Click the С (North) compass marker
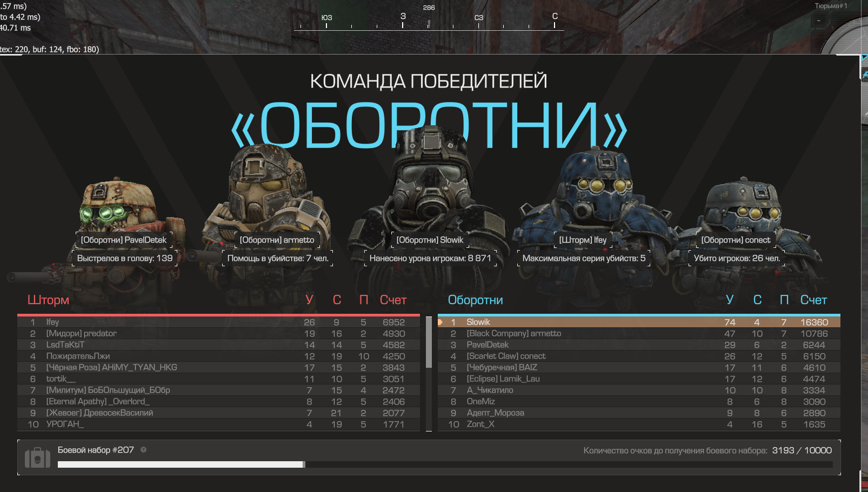 click(555, 16)
